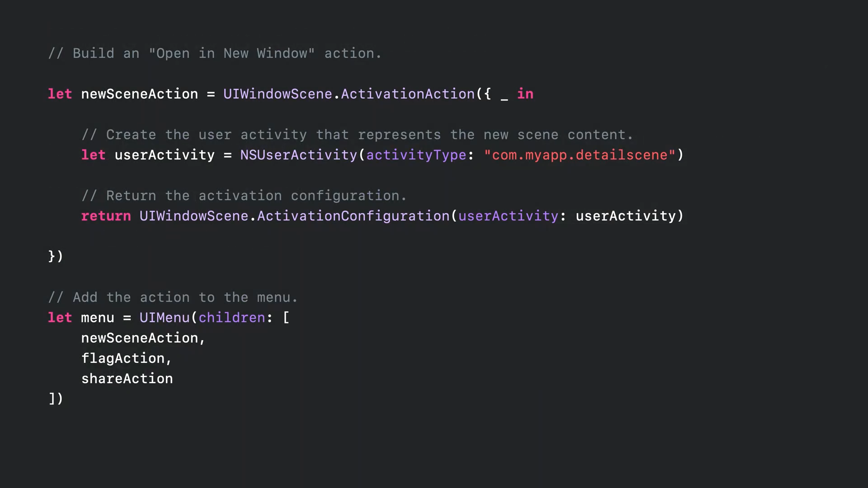
Task: Click the comment about creating user activity
Action: [357, 135]
